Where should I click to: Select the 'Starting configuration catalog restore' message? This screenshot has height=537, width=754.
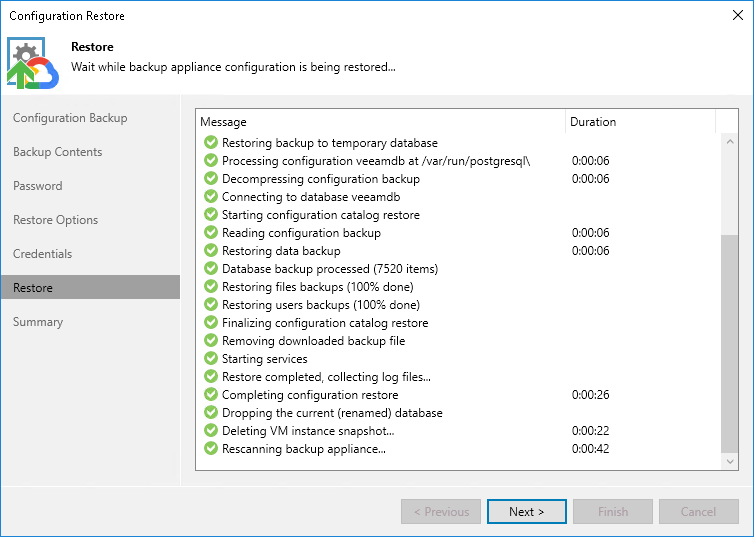click(x=321, y=214)
